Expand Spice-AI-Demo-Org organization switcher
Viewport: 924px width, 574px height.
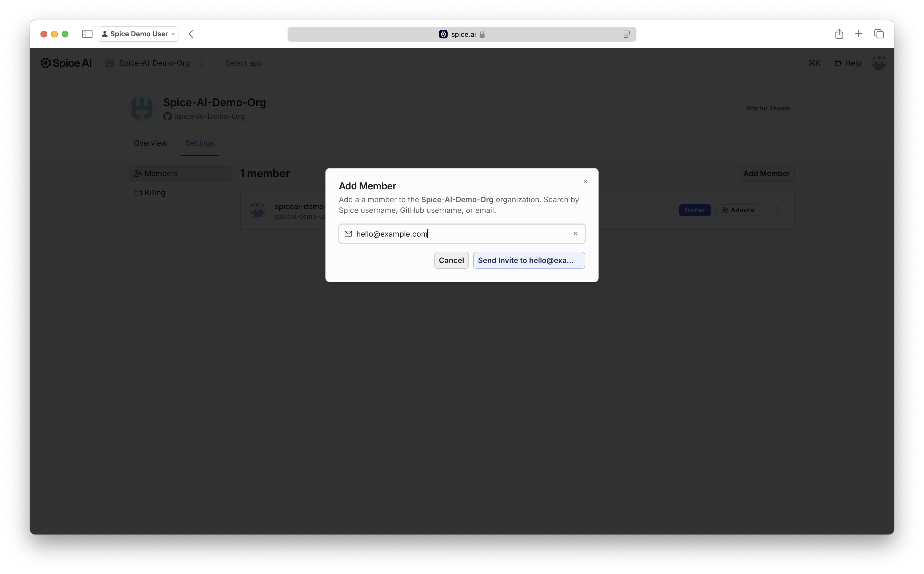click(x=201, y=63)
